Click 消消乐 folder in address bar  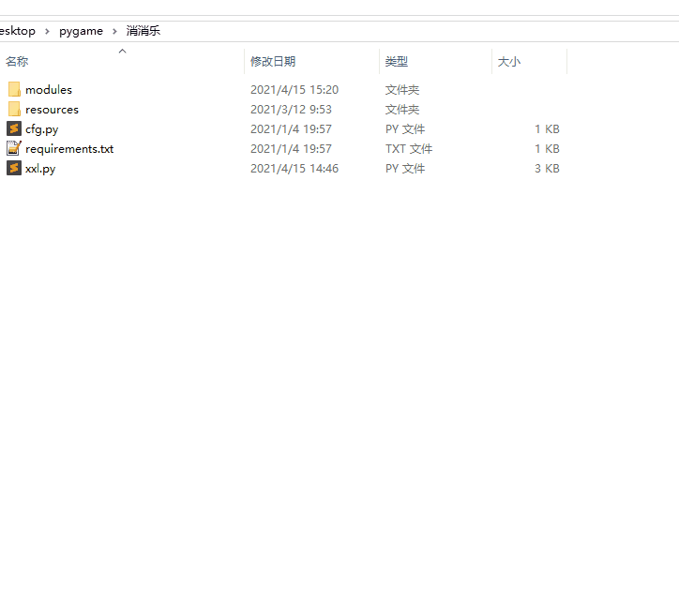tap(143, 31)
